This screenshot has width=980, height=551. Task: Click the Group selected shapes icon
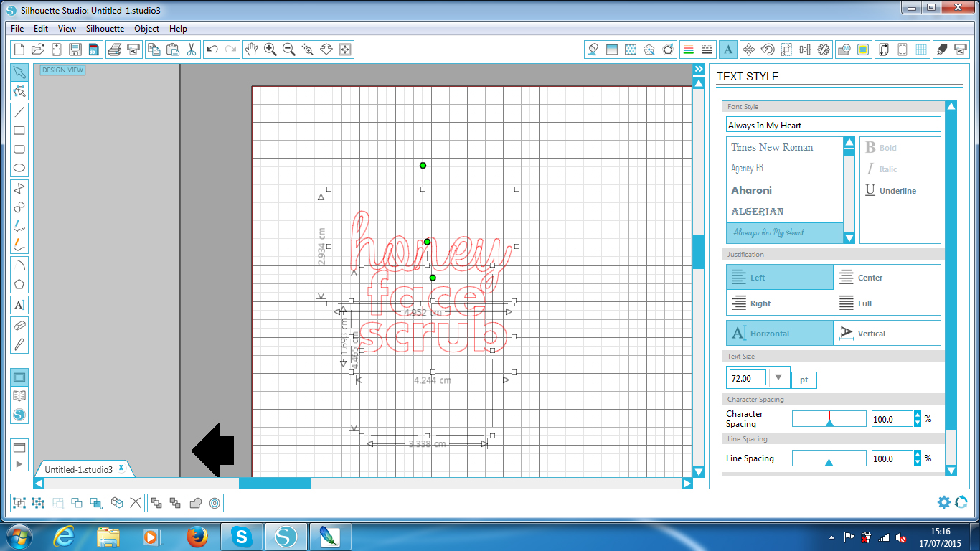[x=19, y=503]
